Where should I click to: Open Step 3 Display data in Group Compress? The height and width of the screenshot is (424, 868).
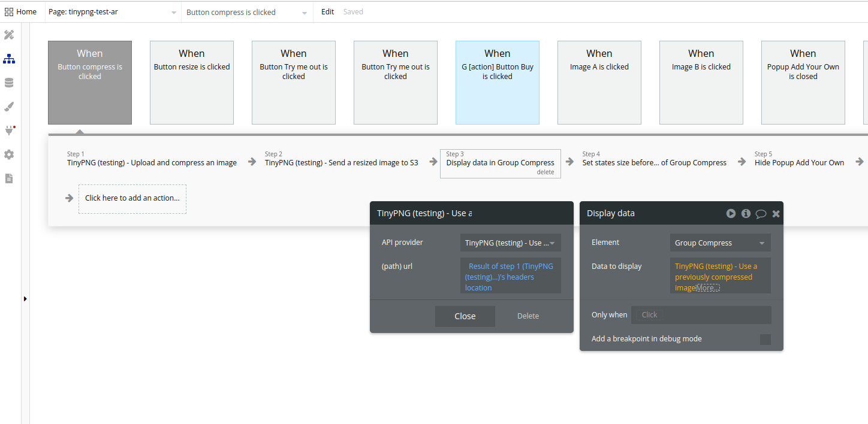click(501, 163)
